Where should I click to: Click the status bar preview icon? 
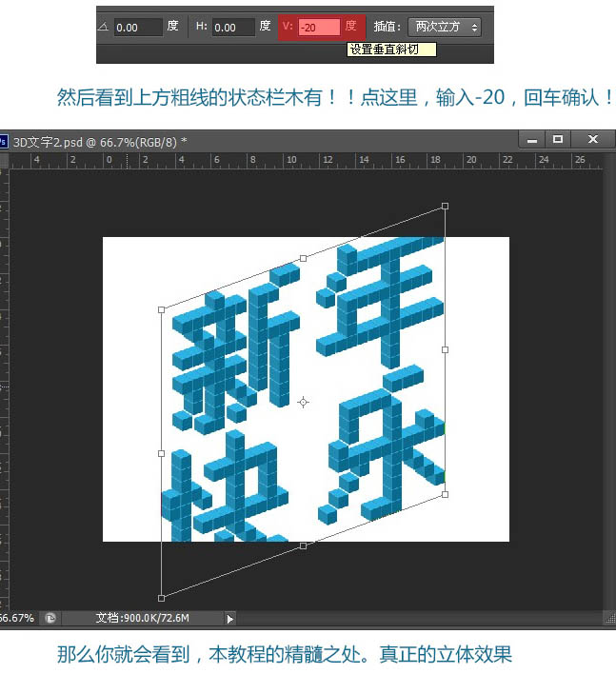[50, 618]
